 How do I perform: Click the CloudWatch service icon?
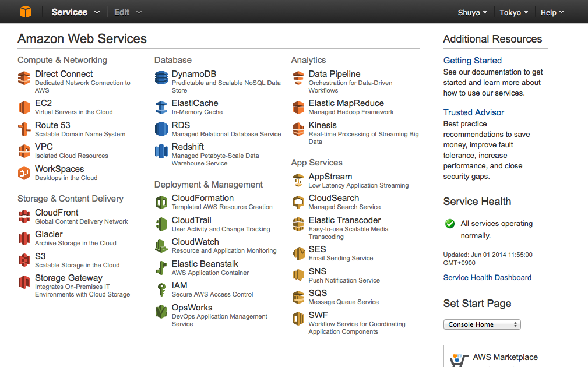(x=161, y=246)
